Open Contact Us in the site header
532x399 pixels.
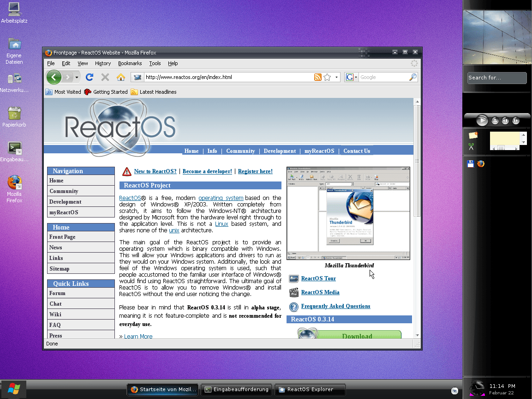(357, 151)
